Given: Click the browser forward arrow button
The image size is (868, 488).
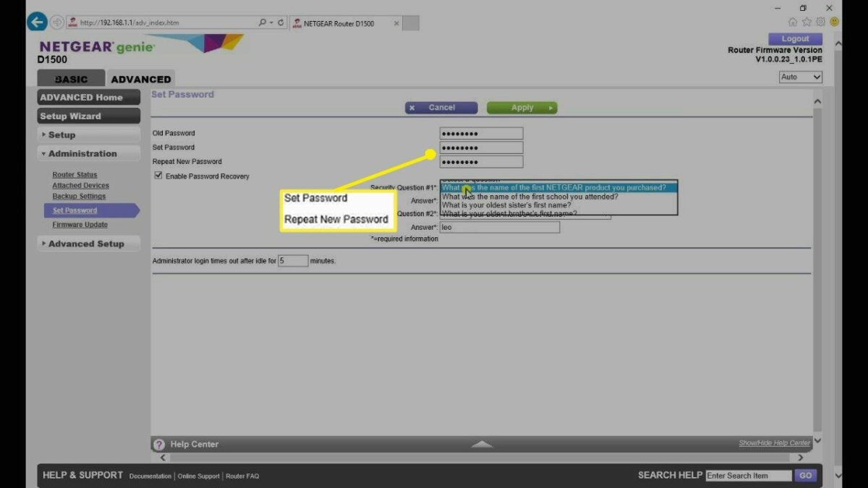Looking at the screenshot, I should point(56,22).
